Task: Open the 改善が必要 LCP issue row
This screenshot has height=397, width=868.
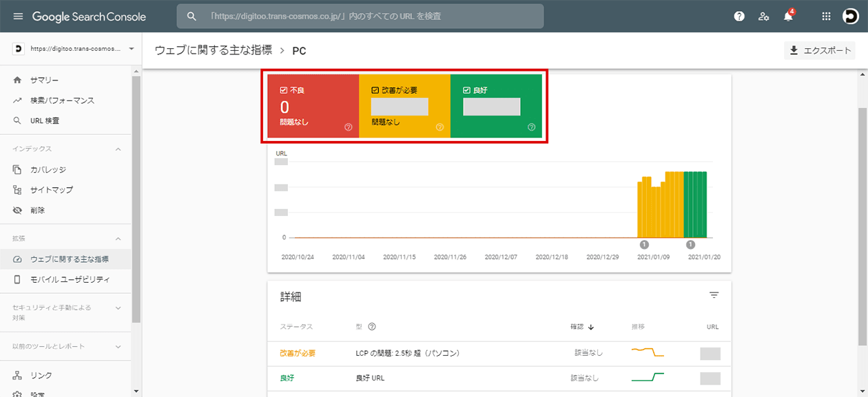Action: coord(499,353)
